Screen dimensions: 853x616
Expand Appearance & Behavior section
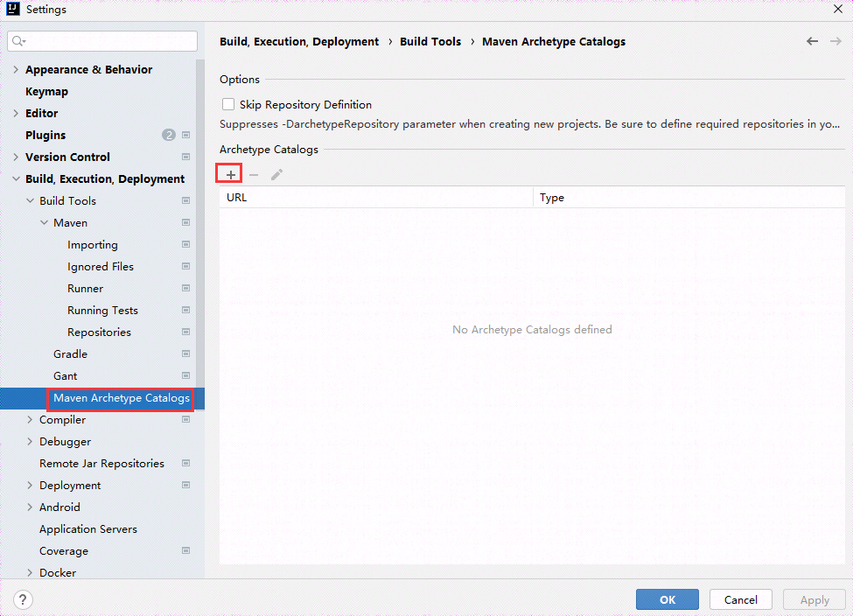(x=16, y=70)
